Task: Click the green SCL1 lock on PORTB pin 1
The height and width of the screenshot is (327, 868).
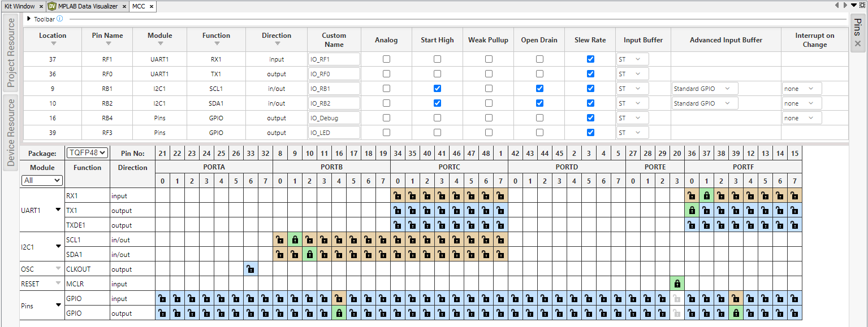Action: 295,240
